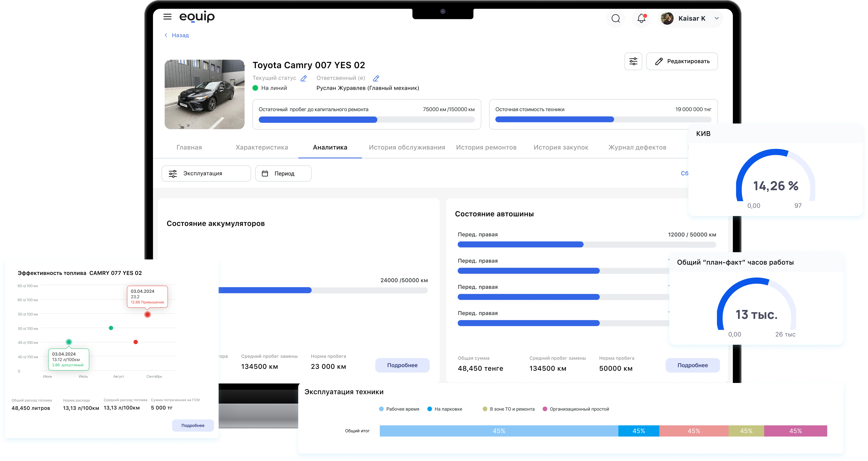The width and height of the screenshot is (868, 461).
Task: Open the Toyota Camry photo
Action: (205, 94)
